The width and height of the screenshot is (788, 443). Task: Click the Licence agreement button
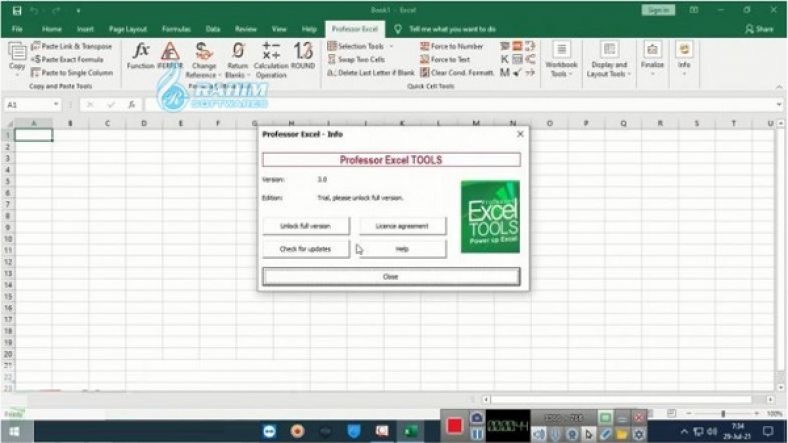402,226
